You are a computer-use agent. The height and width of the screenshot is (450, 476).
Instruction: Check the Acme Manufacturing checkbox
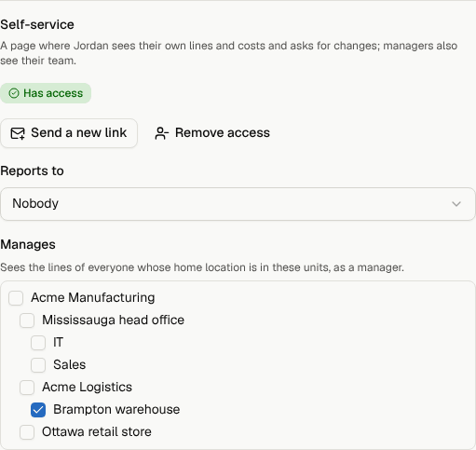pos(16,298)
